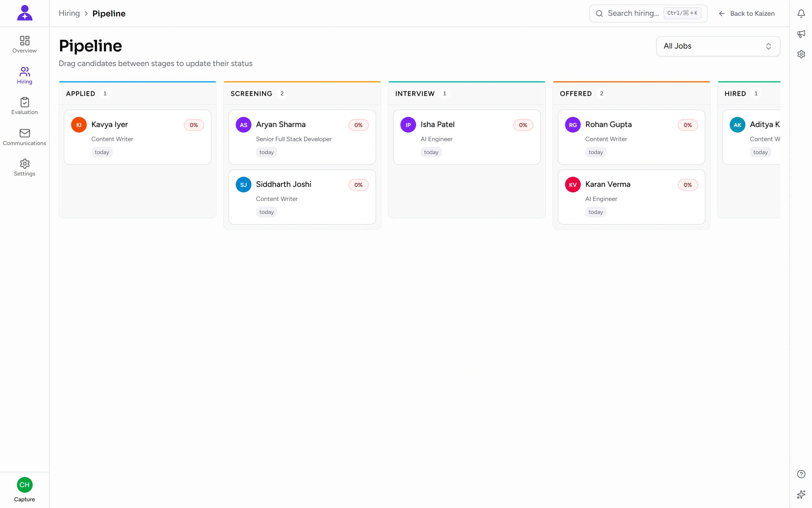The height and width of the screenshot is (508, 812).
Task: Focus the Search hiring input field
Action: coord(648,14)
